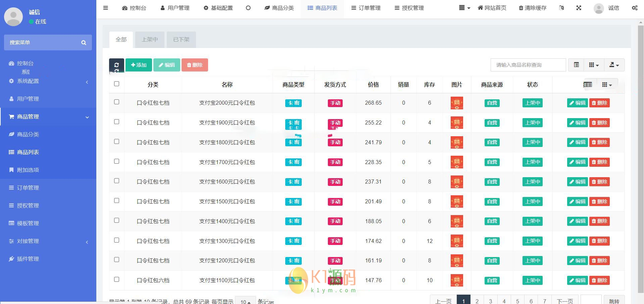Open the column grid dropdown in toolbar
The width and height of the screenshot is (644, 304).
(x=594, y=65)
